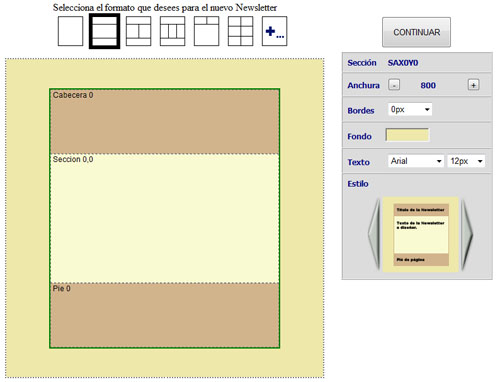Select the Cabecera 0 header section

pyautogui.click(x=165, y=121)
